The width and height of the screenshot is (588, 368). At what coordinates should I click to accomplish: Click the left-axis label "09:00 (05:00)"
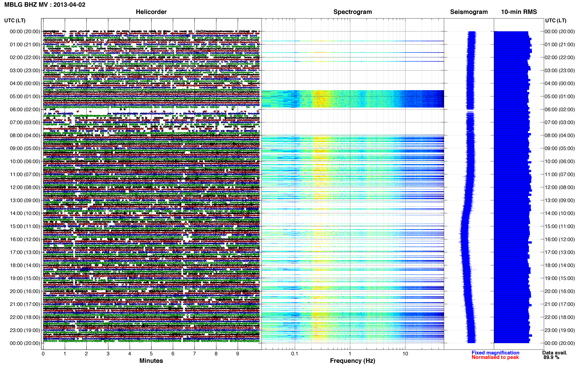click(25, 148)
